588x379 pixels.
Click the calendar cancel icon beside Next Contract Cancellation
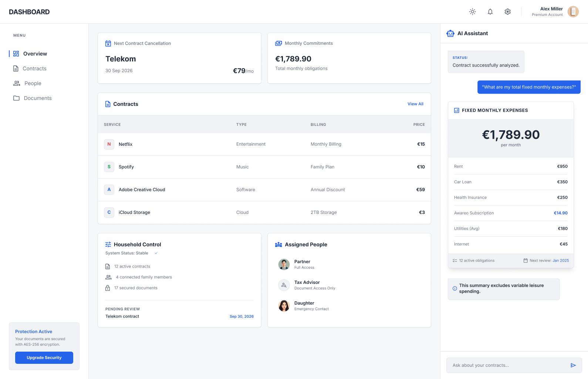108,43
